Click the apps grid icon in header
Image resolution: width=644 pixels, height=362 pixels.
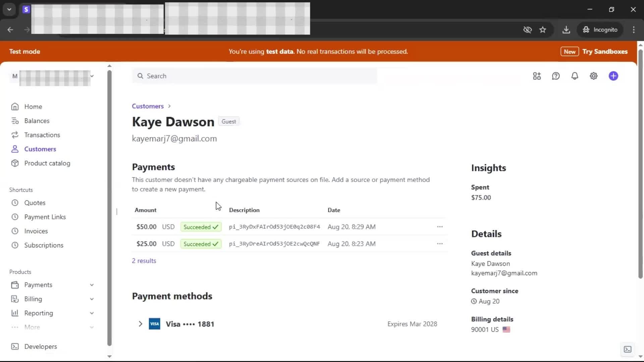click(x=537, y=76)
